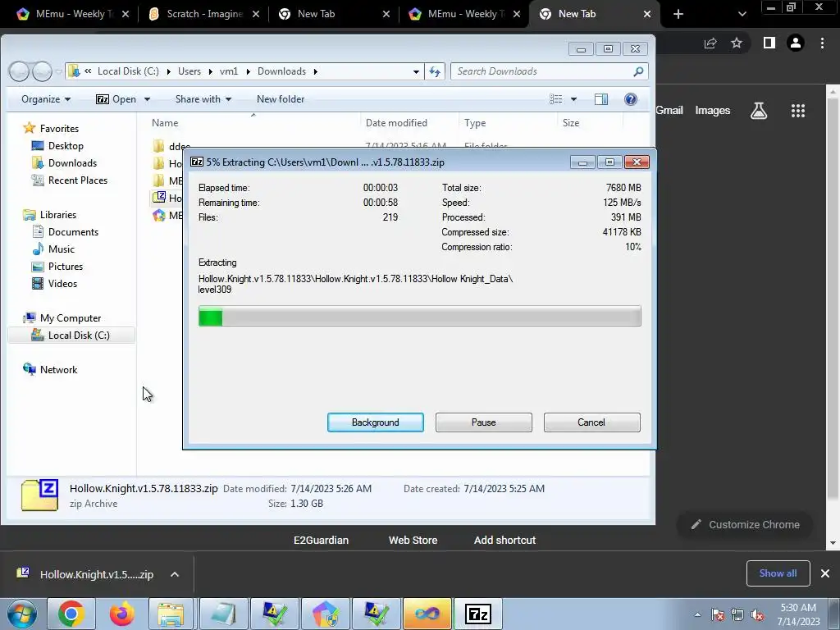The width and height of the screenshot is (840, 630).
Task: Click the Search Downloads field
Action: [x=542, y=71]
